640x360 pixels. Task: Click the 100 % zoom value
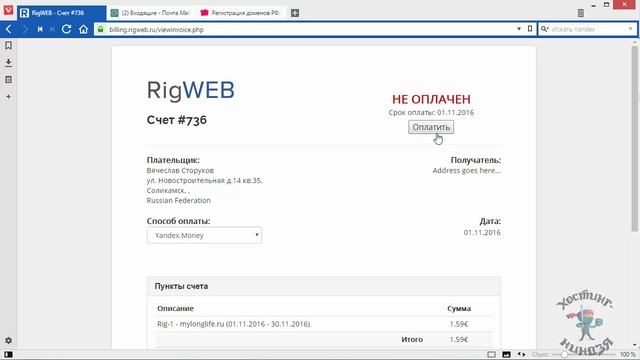tap(628, 354)
